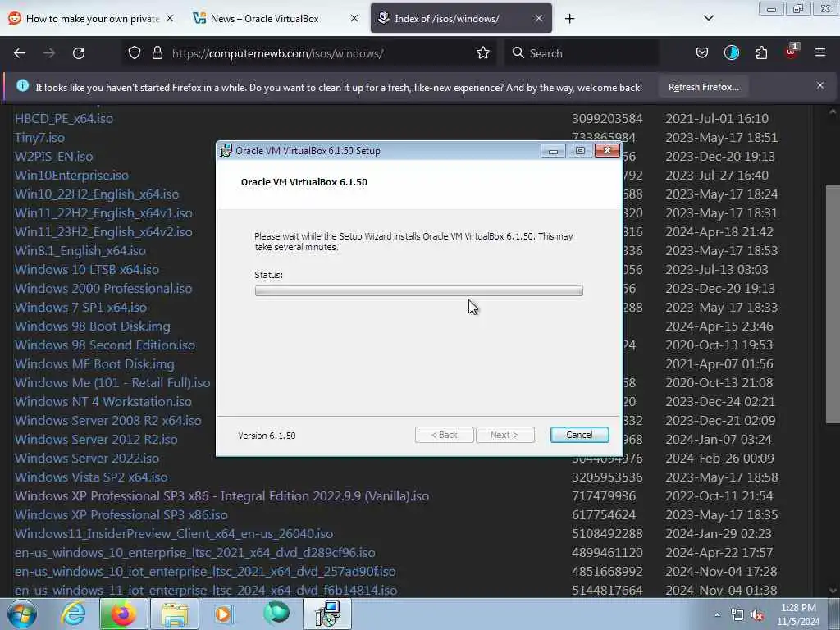Image resolution: width=840 pixels, height=630 pixels.
Task: Click the padlock site security icon
Action: point(157,53)
